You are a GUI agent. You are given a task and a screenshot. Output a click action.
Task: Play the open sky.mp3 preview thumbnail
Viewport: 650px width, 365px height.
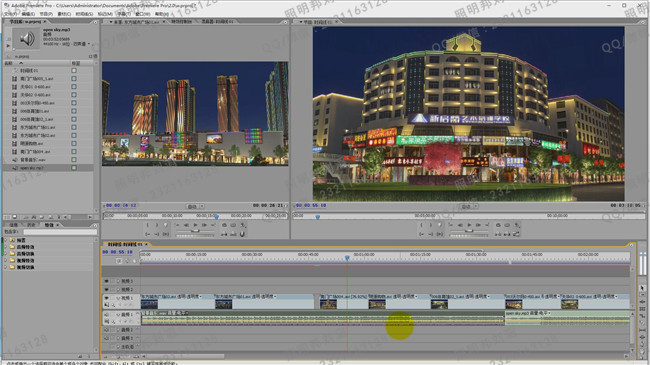click(8, 46)
